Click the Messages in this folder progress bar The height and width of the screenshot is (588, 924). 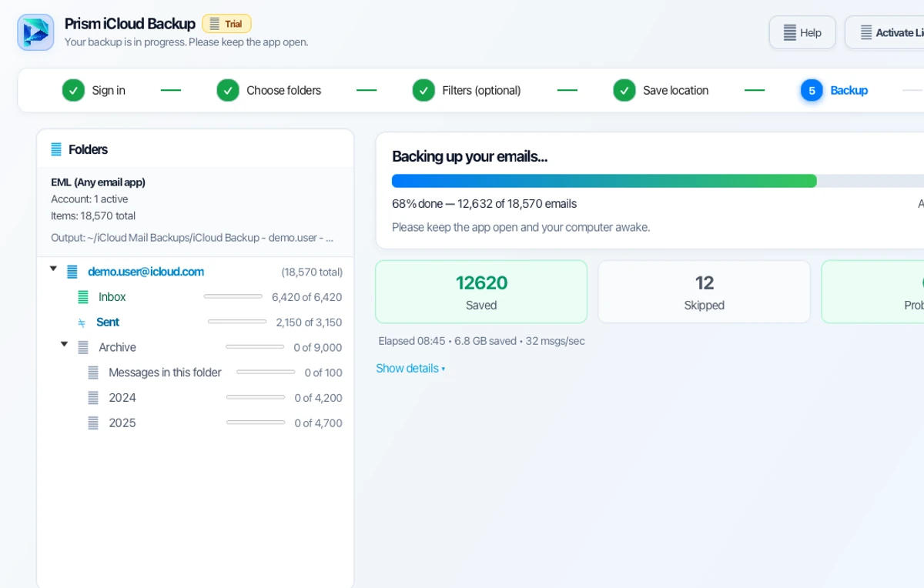(266, 372)
